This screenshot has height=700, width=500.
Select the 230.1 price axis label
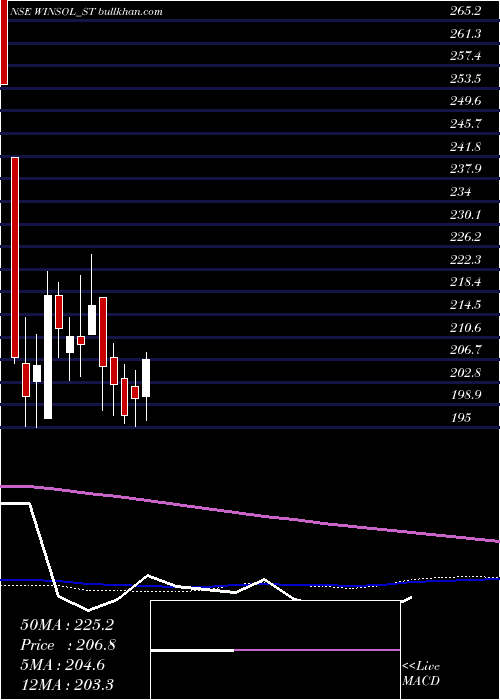tap(465, 215)
